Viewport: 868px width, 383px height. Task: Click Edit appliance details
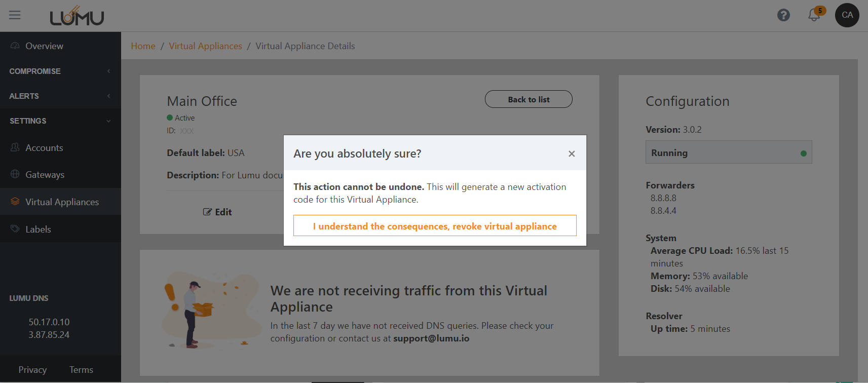pos(217,212)
